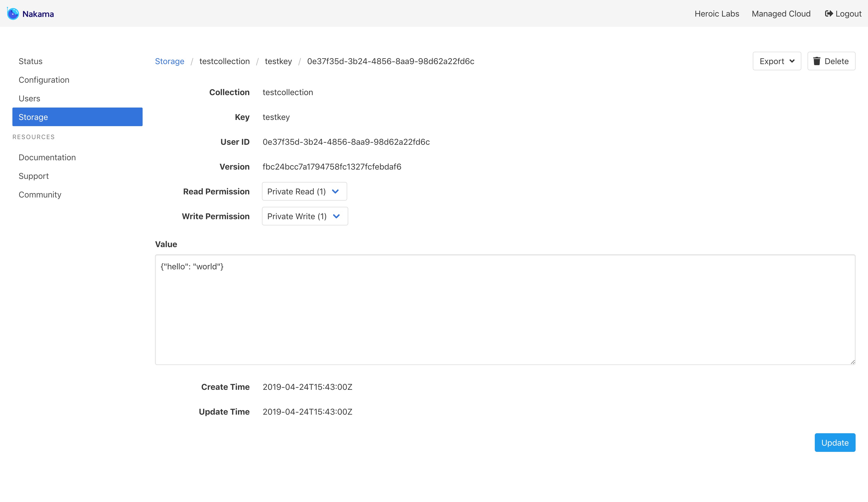Open Write Permission dropdown
Viewport: 868px width, 502px height.
[x=305, y=216]
